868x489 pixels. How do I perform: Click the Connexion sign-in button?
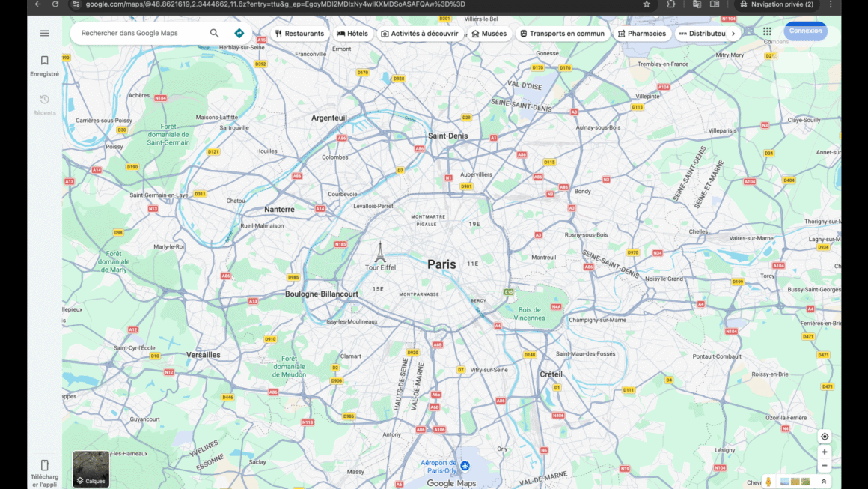tap(805, 31)
